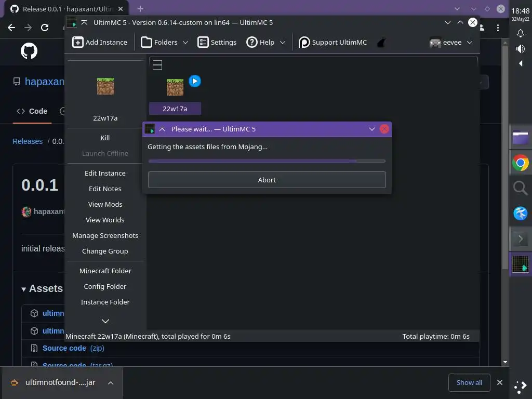Open the browser three-dot menu

(x=498, y=28)
